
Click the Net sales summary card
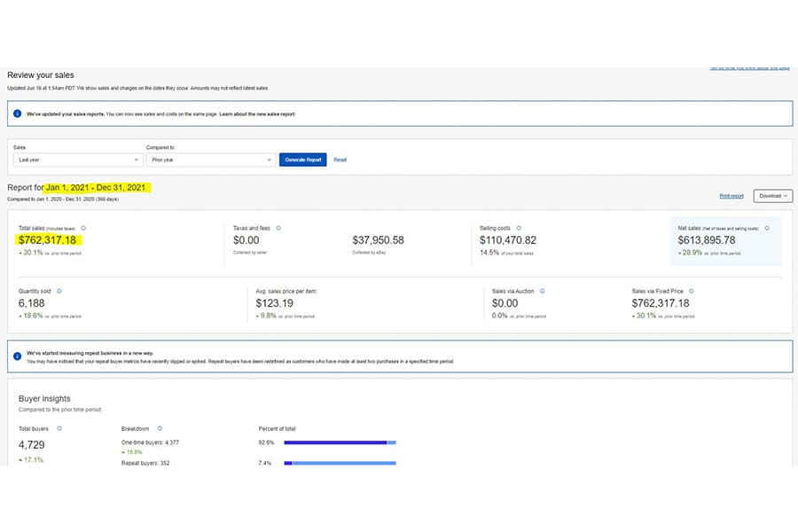pos(725,241)
